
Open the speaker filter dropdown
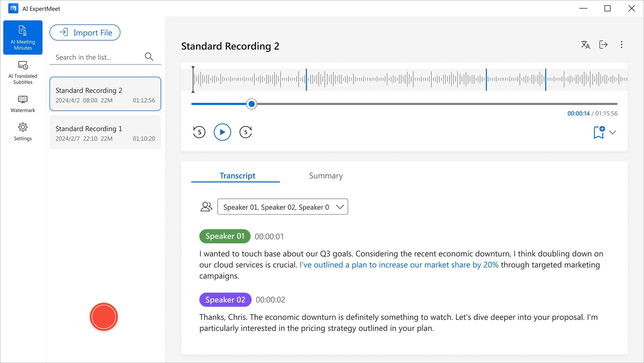click(x=283, y=207)
